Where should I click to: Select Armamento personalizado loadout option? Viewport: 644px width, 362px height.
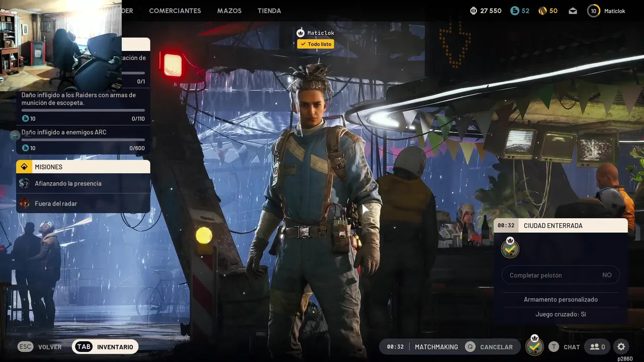(x=560, y=299)
